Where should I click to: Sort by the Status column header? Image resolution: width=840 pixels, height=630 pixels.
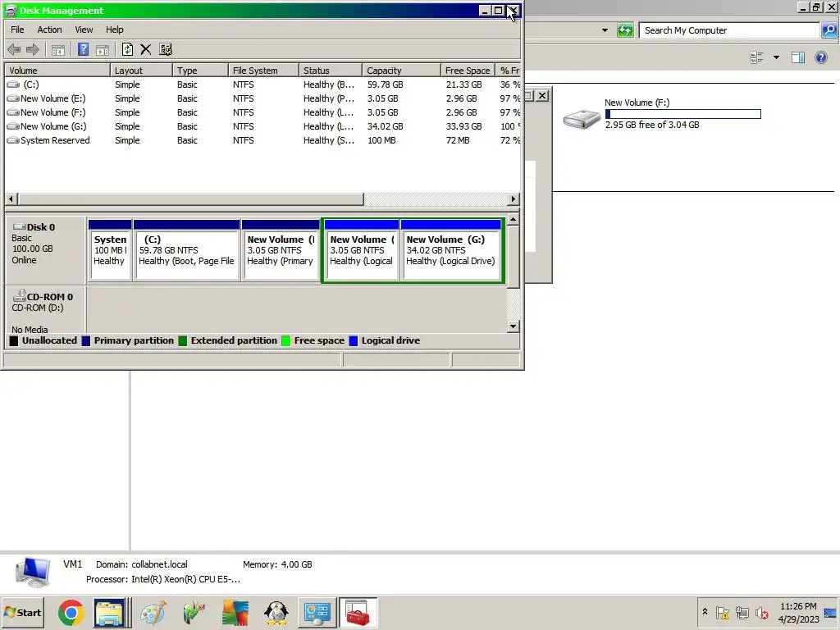[331, 71]
